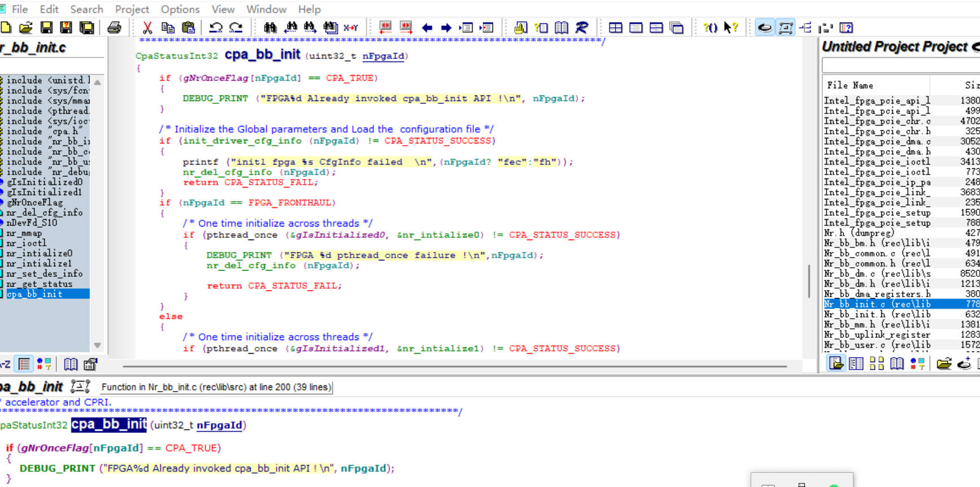Click the Redo arrow icon
The height and width of the screenshot is (487, 980).
[x=236, y=27]
